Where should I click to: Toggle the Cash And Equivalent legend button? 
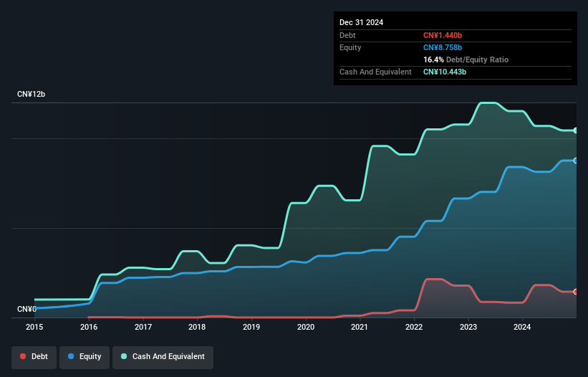[x=163, y=357]
